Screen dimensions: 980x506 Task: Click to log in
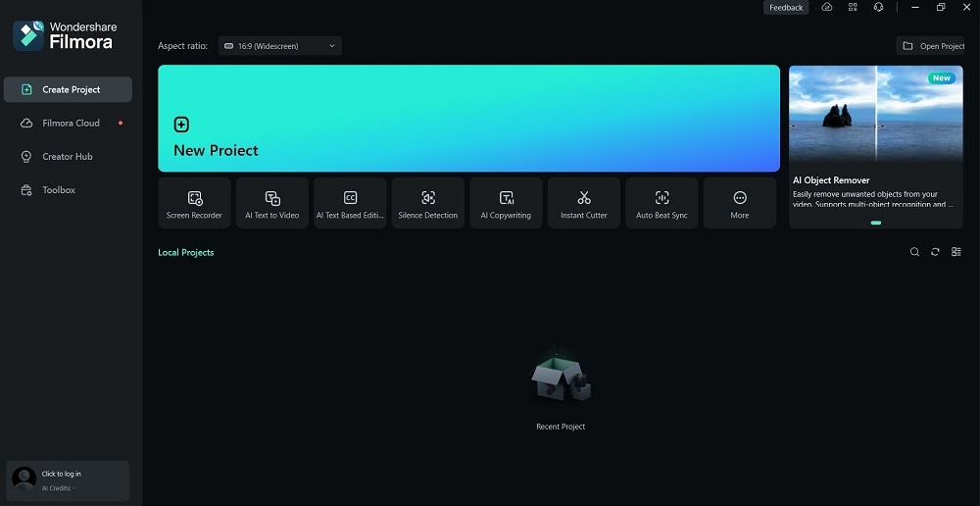point(61,474)
